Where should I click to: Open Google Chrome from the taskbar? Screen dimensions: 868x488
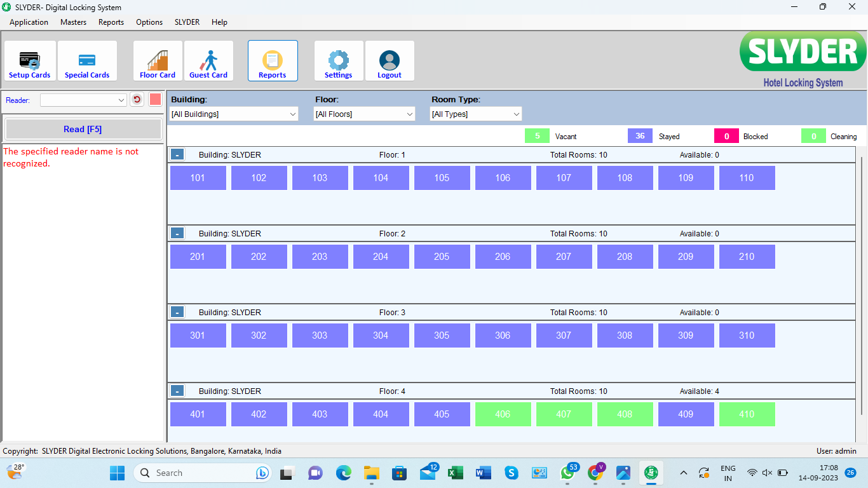(595, 473)
